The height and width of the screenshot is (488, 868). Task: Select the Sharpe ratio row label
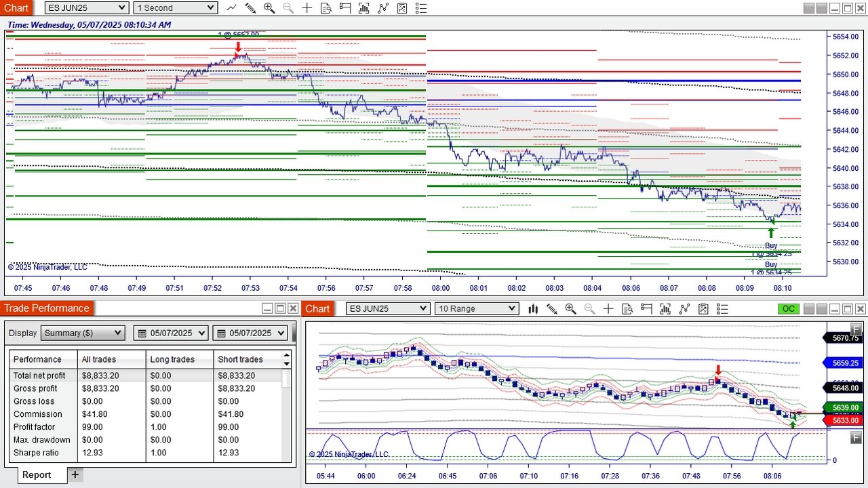coord(36,453)
